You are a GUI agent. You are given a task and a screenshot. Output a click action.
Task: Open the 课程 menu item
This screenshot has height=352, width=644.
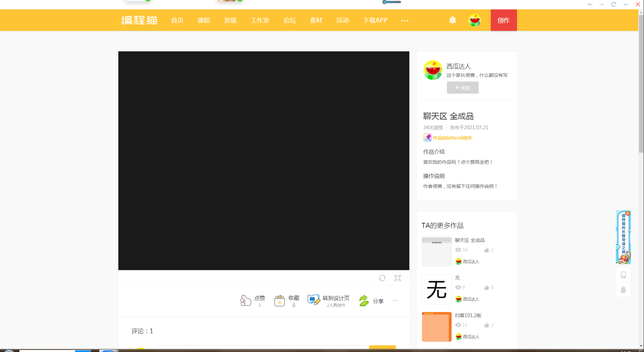203,20
